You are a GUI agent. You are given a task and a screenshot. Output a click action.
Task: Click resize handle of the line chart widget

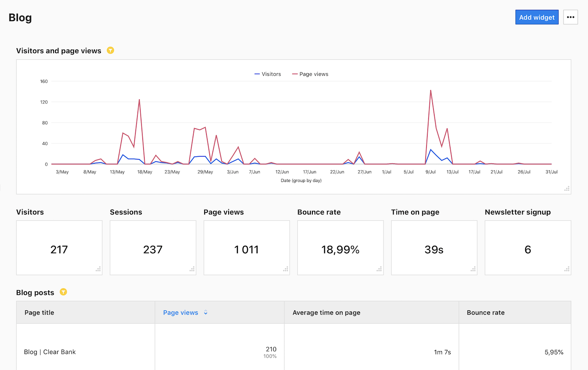(x=567, y=188)
